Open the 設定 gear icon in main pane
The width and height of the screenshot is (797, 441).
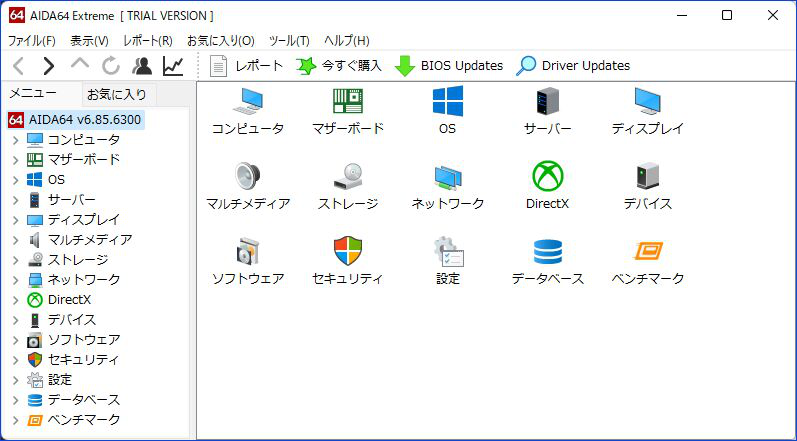pyautogui.click(x=448, y=251)
